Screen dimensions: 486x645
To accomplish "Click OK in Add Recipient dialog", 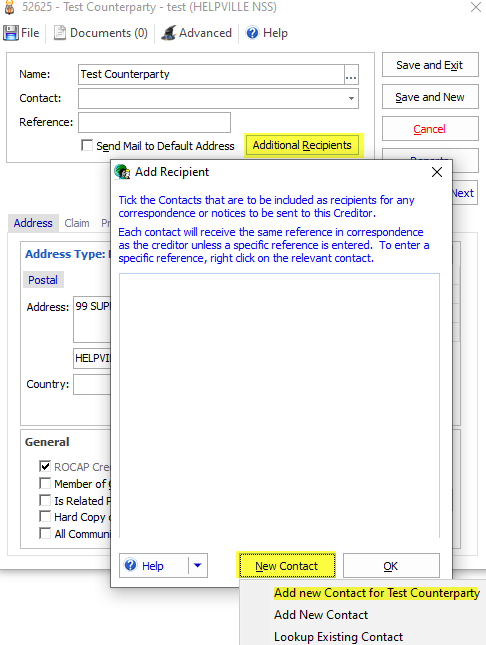I will 391,566.
